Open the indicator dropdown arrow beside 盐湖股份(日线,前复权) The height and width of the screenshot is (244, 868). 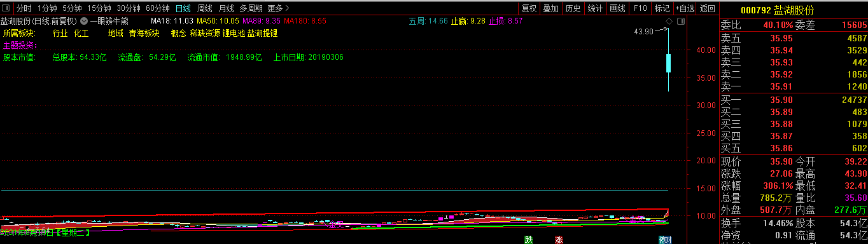pos(84,21)
